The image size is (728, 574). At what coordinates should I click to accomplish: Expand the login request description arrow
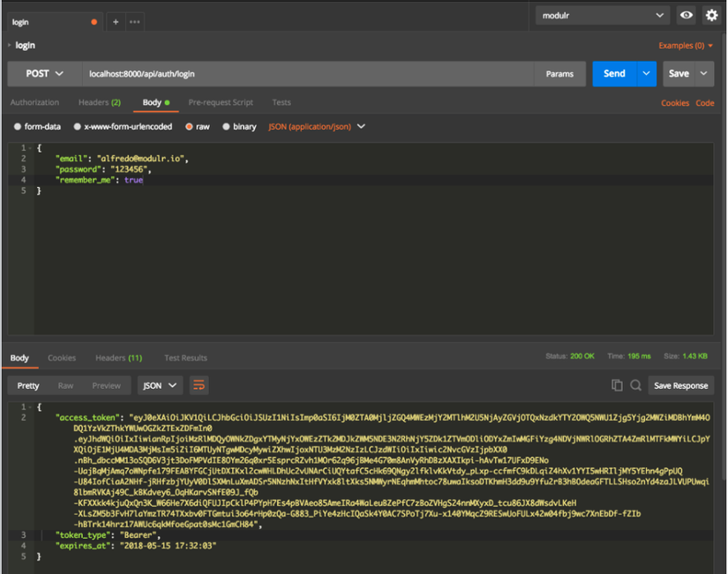[9, 45]
